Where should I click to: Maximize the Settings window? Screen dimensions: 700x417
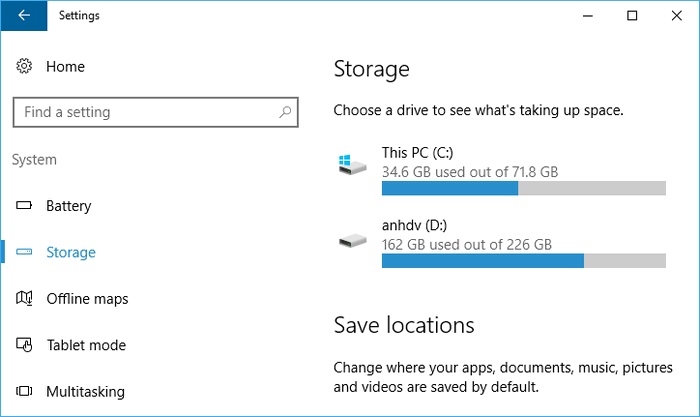click(632, 16)
